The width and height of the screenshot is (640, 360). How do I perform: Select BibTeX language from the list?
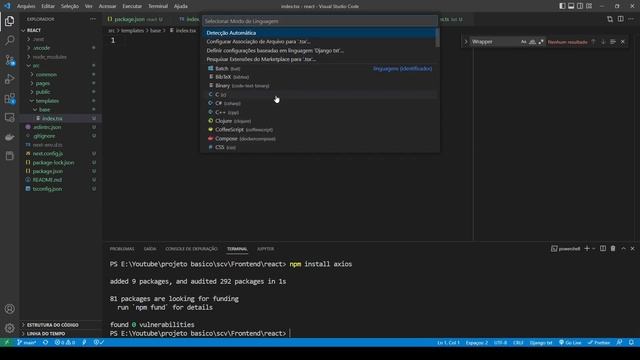[318, 77]
